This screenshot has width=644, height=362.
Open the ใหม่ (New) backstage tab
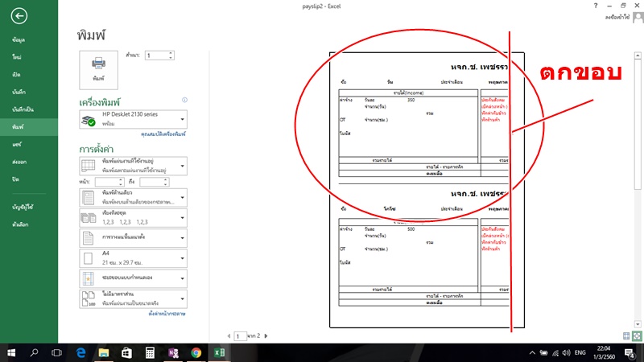[17, 57]
